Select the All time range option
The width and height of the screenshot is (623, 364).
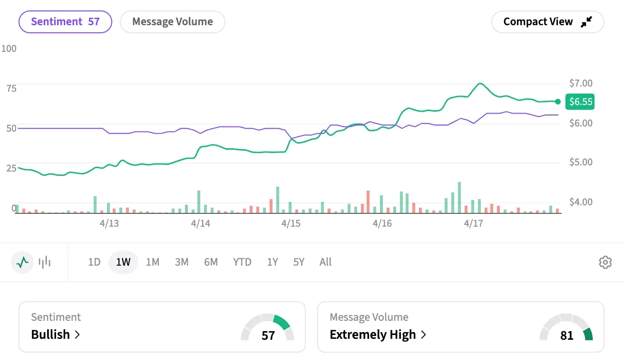[325, 262]
